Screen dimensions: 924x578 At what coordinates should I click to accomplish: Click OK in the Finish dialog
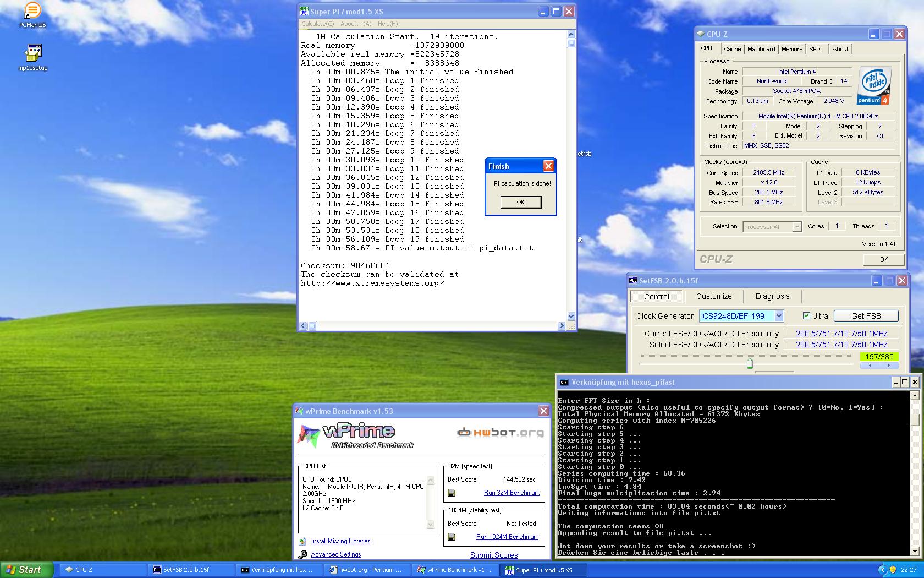(520, 202)
